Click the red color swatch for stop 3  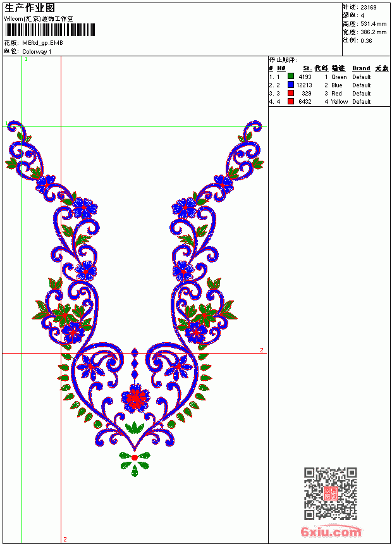point(291,93)
